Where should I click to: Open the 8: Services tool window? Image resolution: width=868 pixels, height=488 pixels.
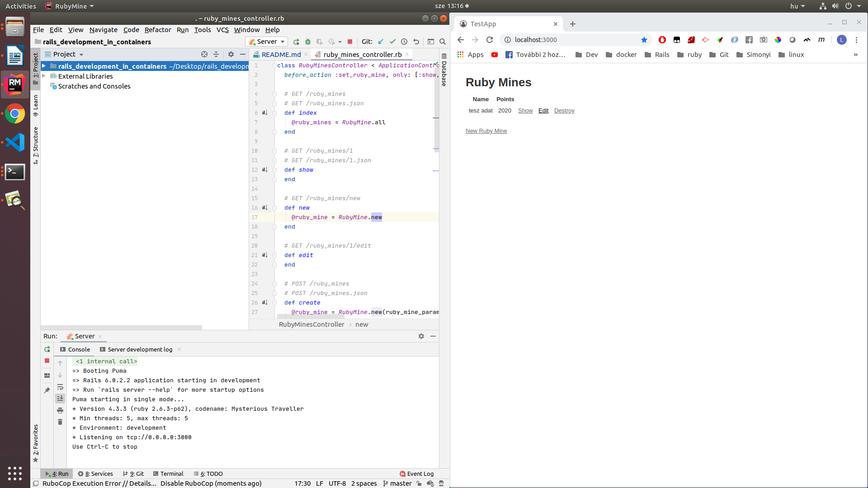click(95, 474)
